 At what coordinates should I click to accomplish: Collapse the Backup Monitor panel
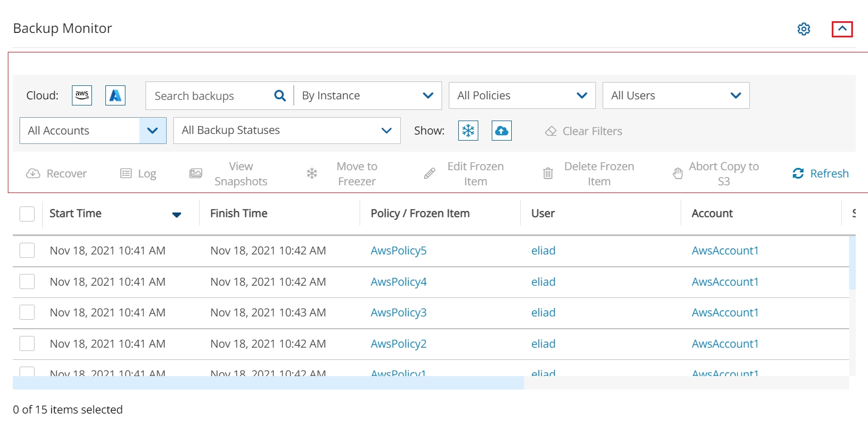[x=842, y=29]
